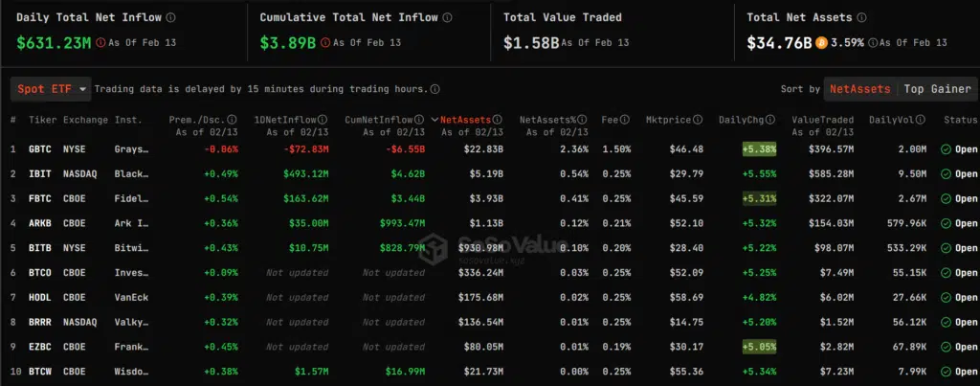The height and width of the screenshot is (386, 980).
Task: Click red alert icon next to $631.23M
Action: [x=101, y=43]
